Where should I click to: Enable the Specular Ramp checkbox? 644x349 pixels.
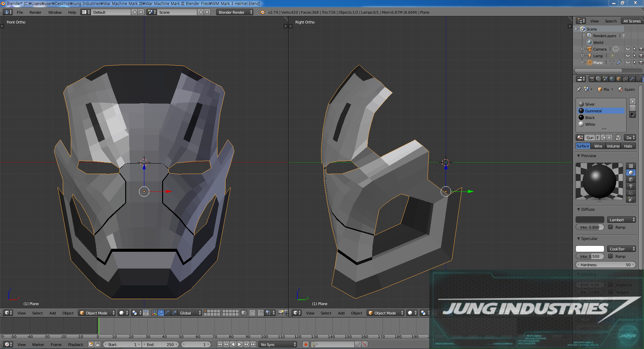point(610,256)
